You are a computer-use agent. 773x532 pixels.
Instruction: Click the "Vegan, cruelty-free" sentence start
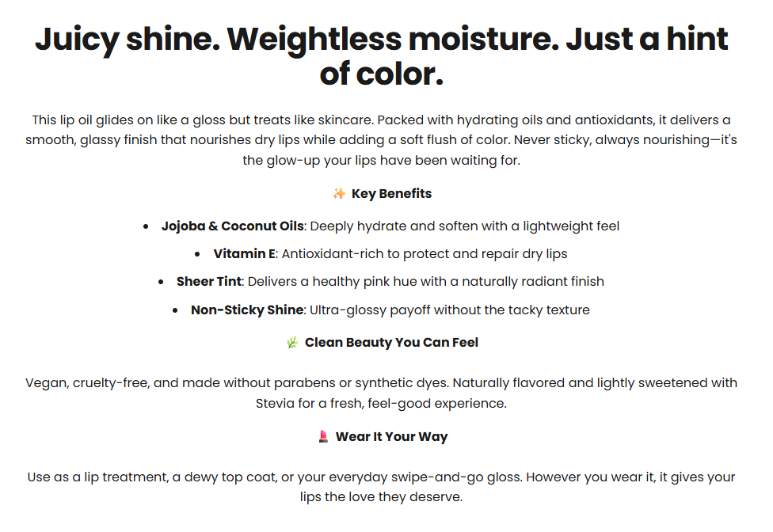[87, 383]
